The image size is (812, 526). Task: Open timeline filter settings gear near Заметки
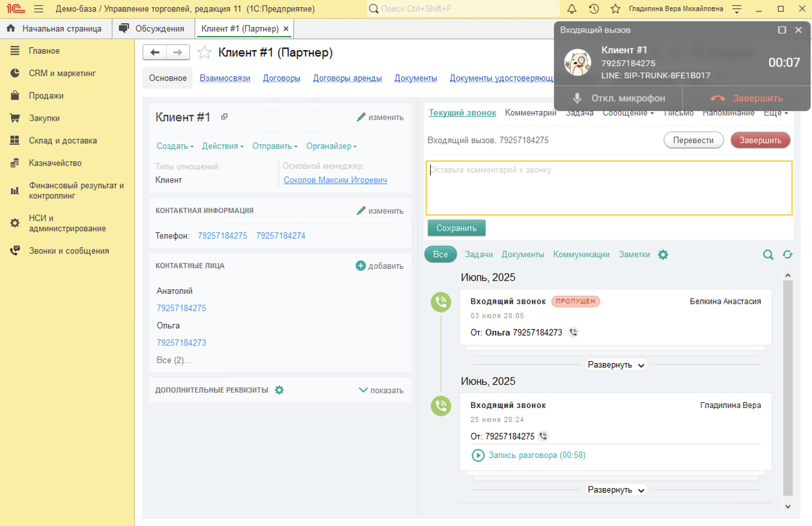pos(663,255)
